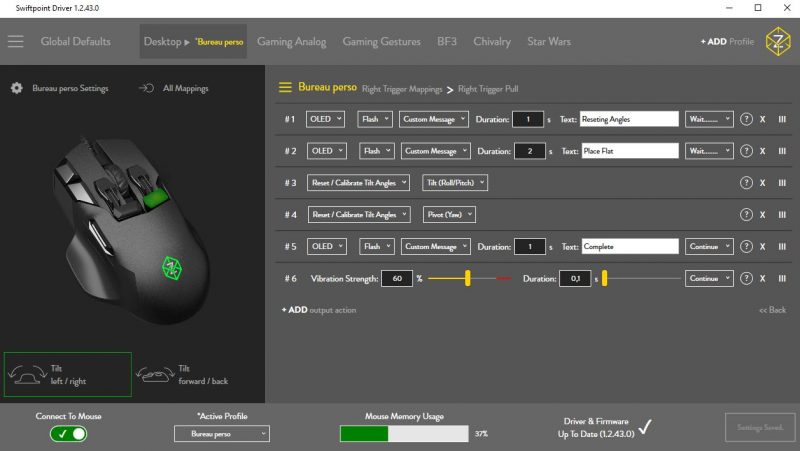Click the reorder handle of action #3

tap(782, 183)
